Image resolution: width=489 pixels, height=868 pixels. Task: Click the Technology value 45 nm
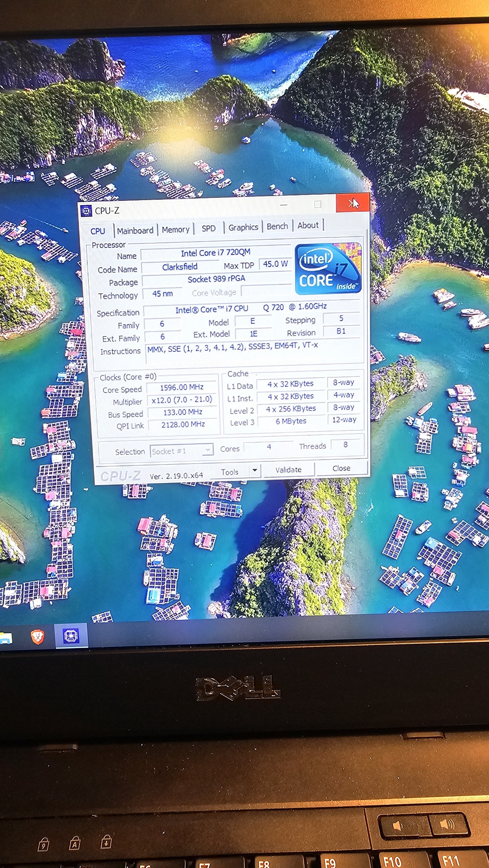click(x=162, y=294)
